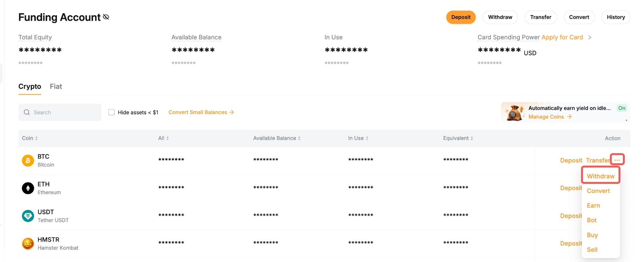
Task: Select Withdraw from the BTC dropdown menu
Action: [600, 176]
